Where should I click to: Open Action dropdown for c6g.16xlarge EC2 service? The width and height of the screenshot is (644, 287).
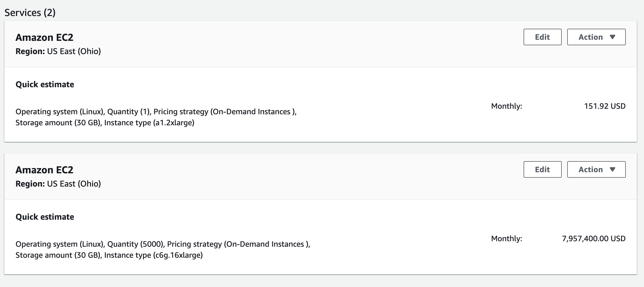596,169
